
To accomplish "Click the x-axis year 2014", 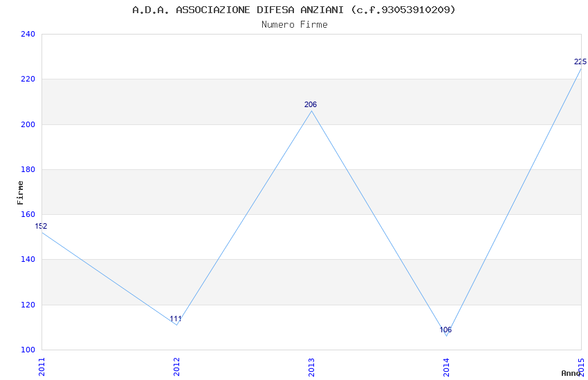I will point(446,367).
